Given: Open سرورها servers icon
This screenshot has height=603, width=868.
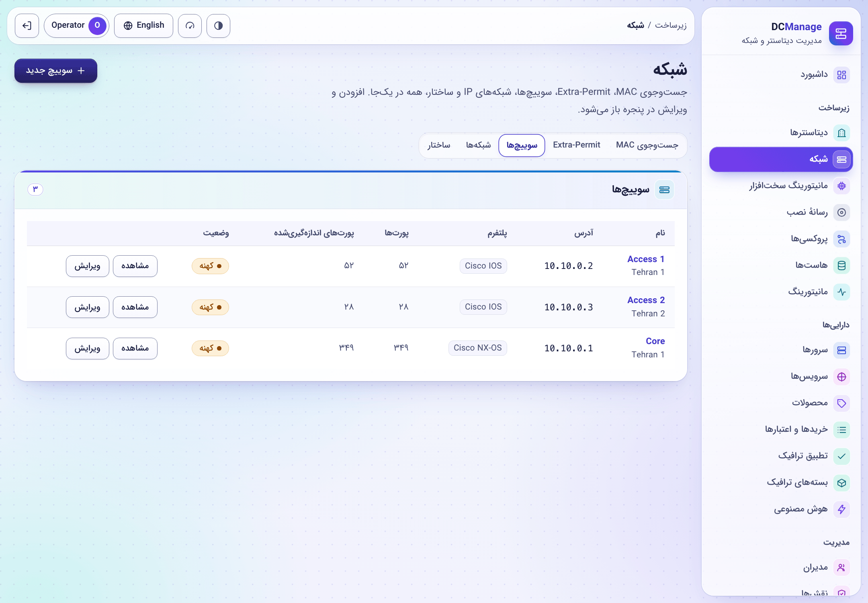Looking at the screenshot, I should [841, 350].
